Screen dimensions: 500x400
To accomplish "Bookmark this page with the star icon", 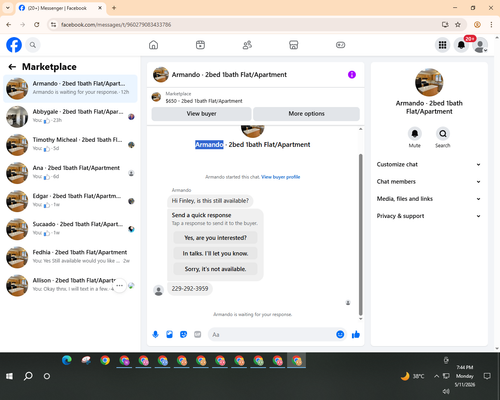I will tap(458, 25).
